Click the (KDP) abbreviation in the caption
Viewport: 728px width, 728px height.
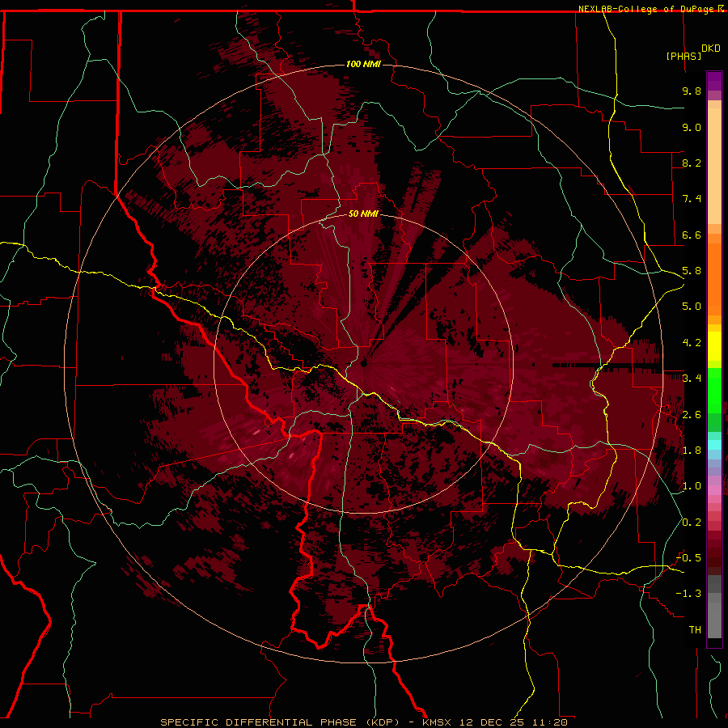(x=381, y=722)
